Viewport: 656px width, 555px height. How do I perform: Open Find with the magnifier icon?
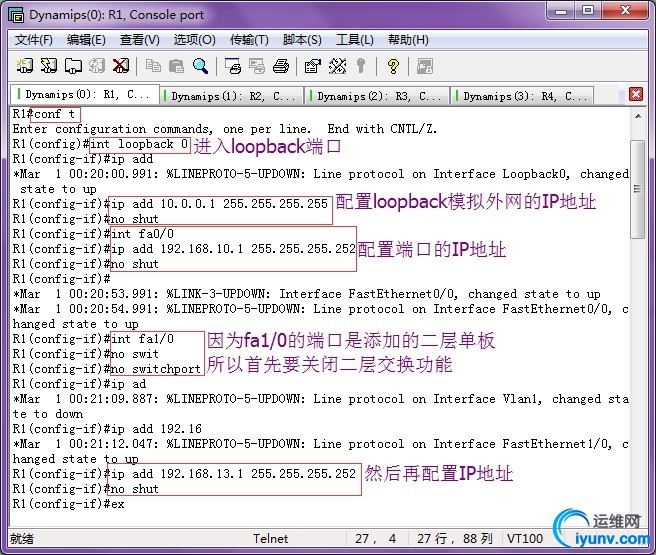tap(200, 66)
